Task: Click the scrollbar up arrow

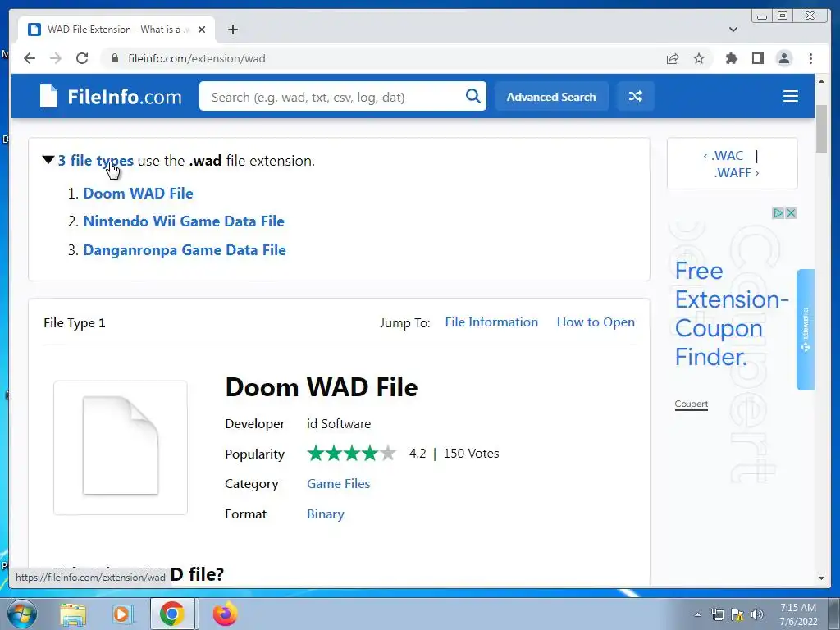Action: [x=821, y=81]
